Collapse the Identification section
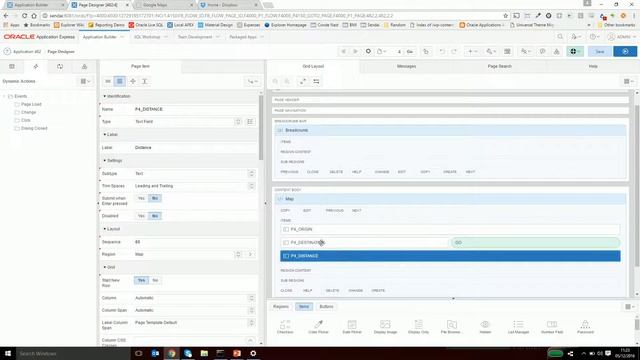 click(x=105, y=96)
